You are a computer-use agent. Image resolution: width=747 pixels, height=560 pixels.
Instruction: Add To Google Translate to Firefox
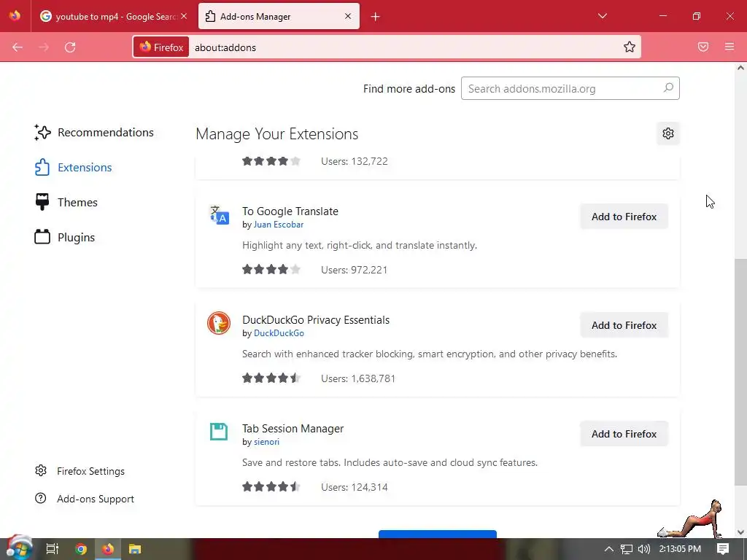coord(624,217)
